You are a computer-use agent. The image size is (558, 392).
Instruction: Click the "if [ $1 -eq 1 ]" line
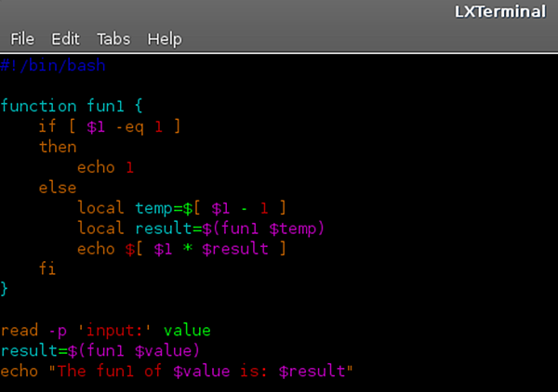pyautogui.click(x=110, y=126)
